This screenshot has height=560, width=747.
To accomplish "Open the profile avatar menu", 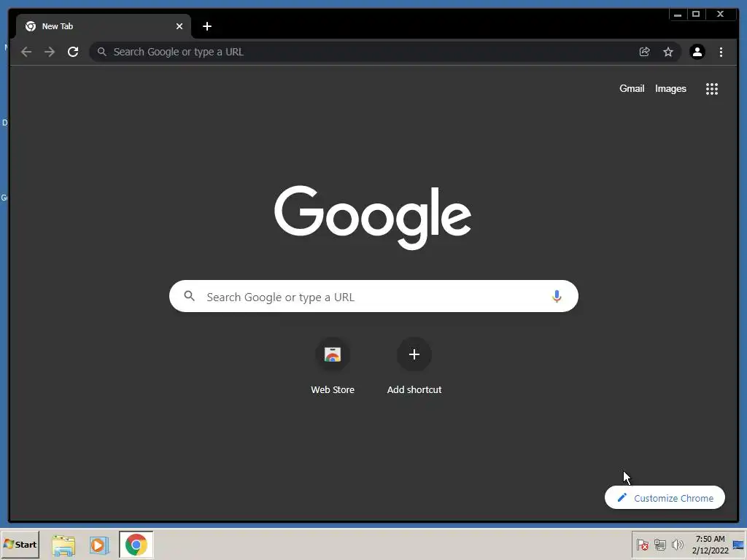I will [697, 52].
